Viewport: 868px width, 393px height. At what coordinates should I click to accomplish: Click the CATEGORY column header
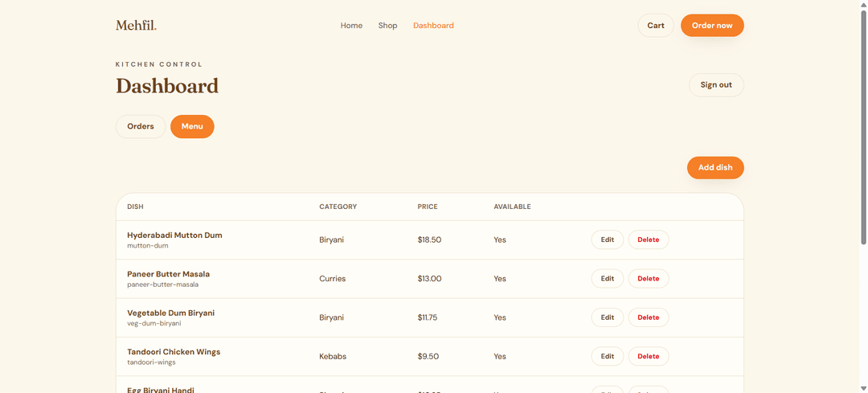tap(338, 207)
